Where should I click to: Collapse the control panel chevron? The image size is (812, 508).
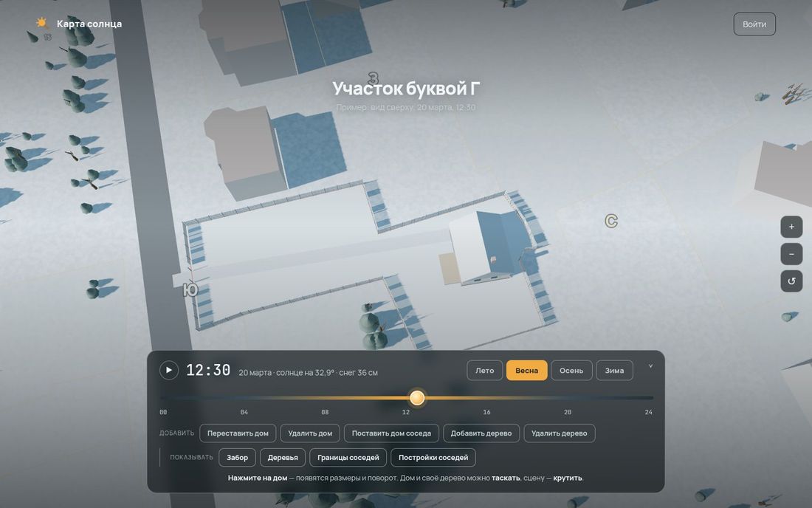(650, 366)
